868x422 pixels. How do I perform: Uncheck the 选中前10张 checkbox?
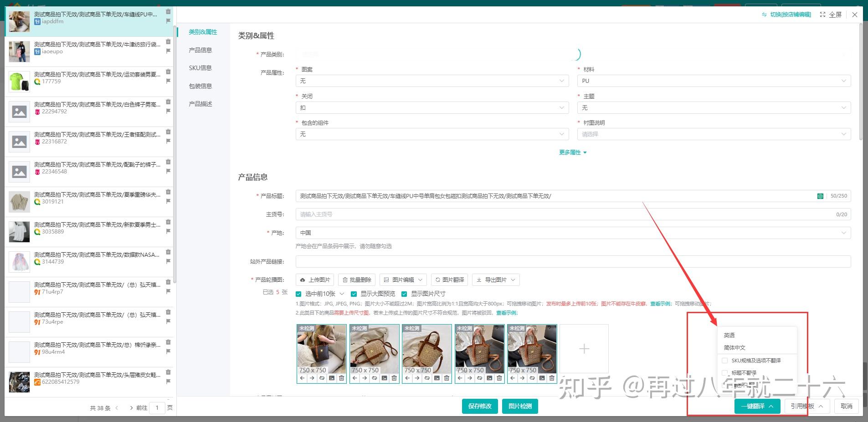(x=298, y=294)
